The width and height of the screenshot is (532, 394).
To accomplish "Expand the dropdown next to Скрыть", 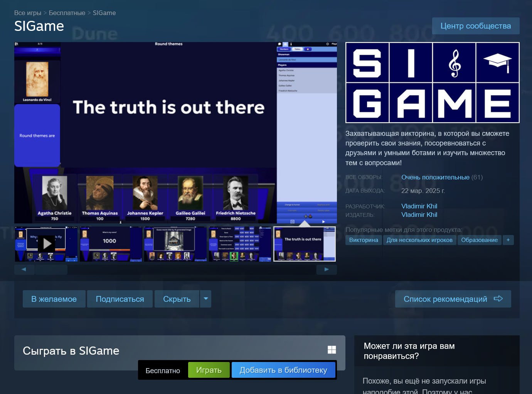I will [205, 299].
